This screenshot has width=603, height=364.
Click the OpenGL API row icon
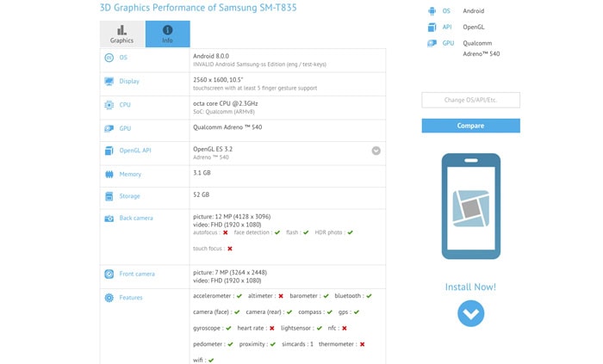(109, 151)
